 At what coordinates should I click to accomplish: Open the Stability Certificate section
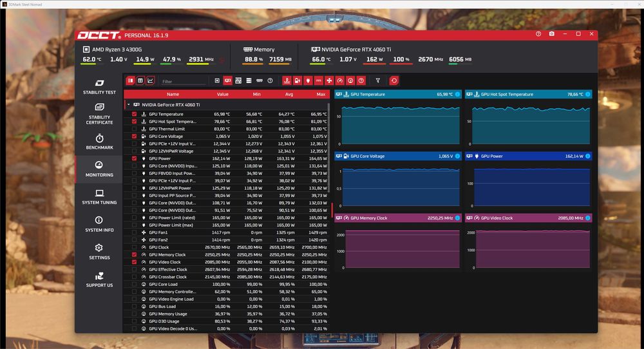tap(99, 114)
